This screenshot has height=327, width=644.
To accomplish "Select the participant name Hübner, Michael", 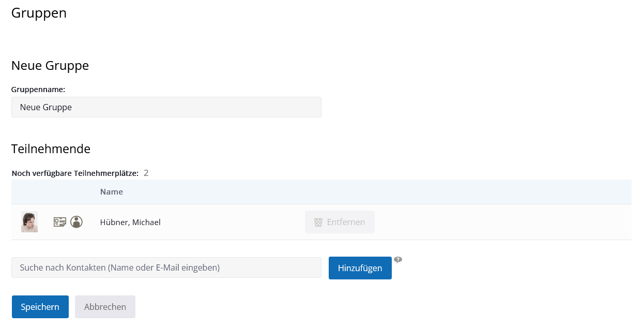I will 130,222.
